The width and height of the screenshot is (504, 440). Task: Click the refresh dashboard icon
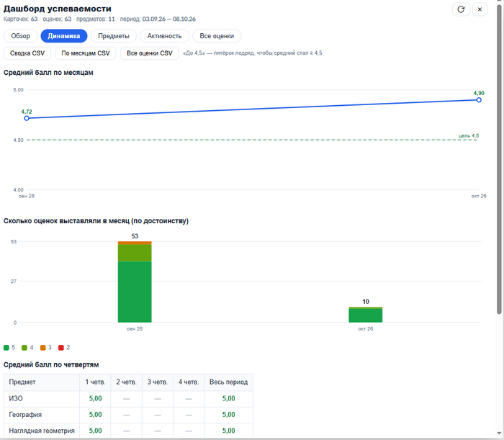[x=461, y=9]
